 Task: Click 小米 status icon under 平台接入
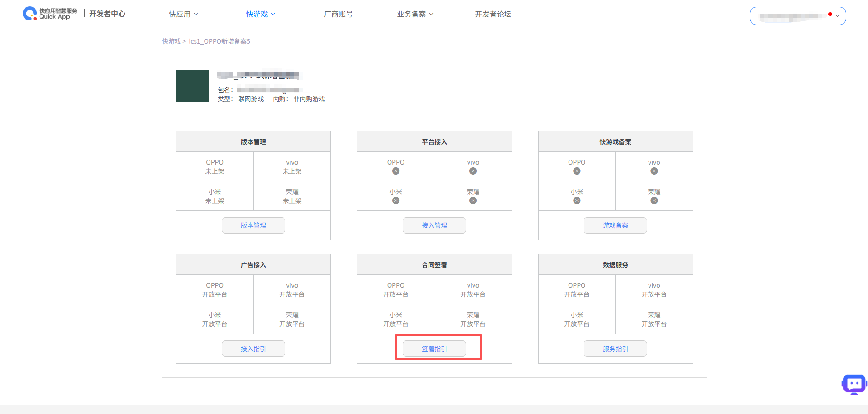click(x=396, y=200)
